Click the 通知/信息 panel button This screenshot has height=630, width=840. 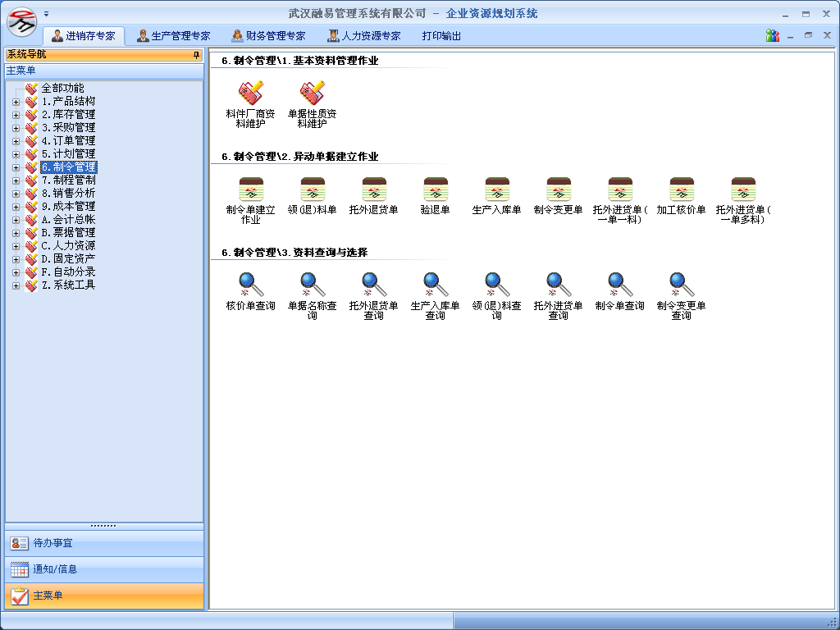click(104, 569)
